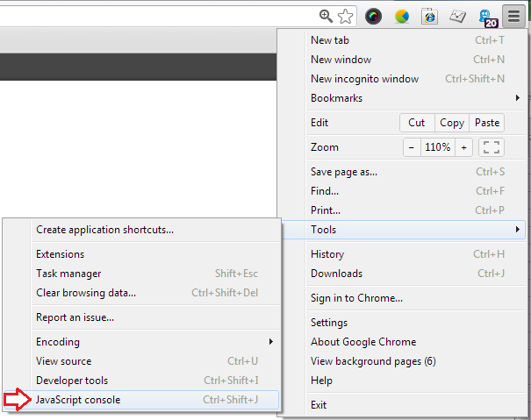Choose New incognito window
The height and width of the screenshot is (420, 531).
tap(364, 79)
